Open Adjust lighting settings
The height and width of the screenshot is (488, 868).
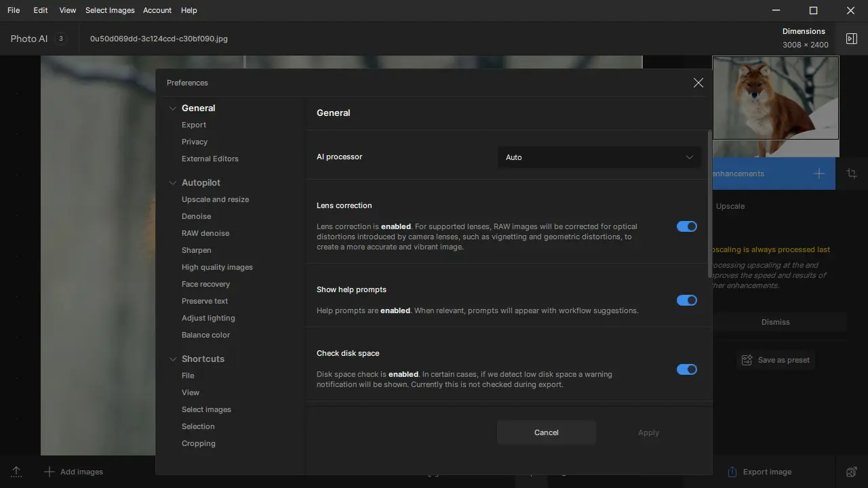pos(208,318)
